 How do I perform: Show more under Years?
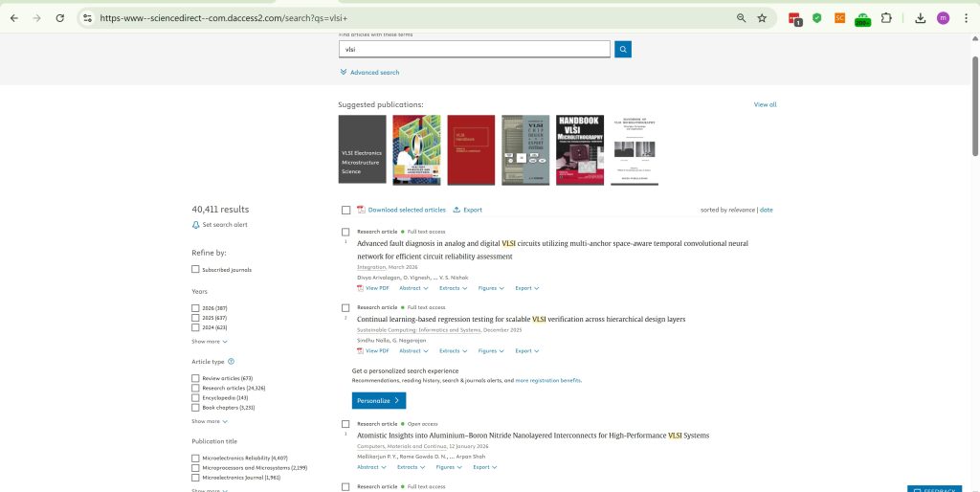point(210,342)
